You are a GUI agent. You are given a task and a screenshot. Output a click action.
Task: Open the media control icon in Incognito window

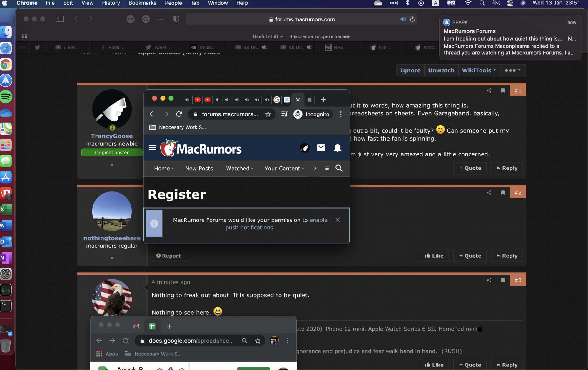(284, 114)
